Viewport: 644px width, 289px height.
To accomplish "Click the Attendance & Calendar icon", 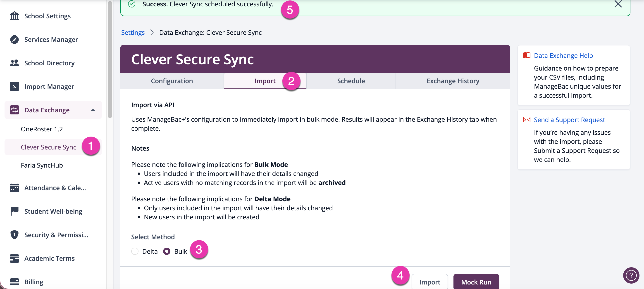I will point(14,188).
